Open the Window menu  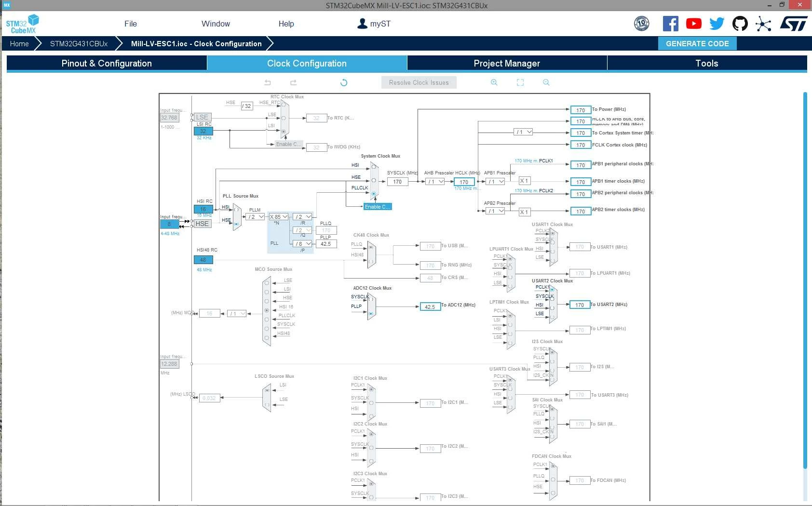tap(216, 24)
